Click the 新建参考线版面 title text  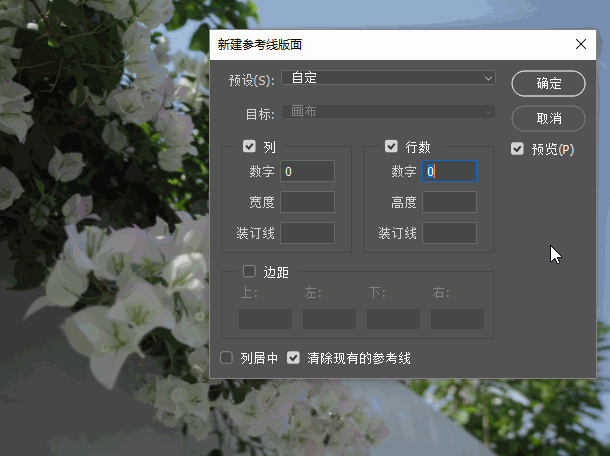click(x=259, y=45)
